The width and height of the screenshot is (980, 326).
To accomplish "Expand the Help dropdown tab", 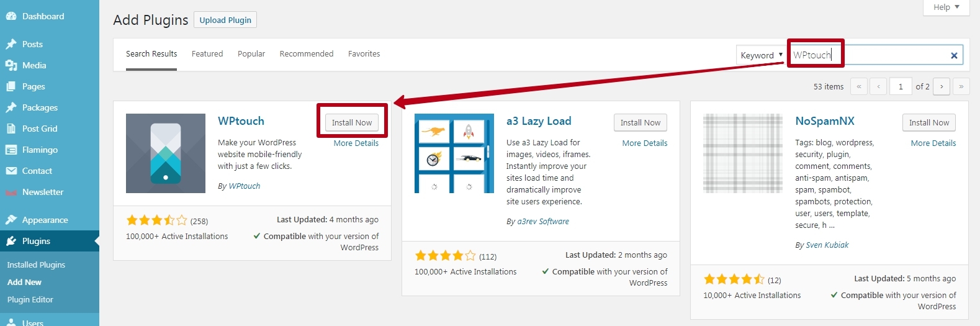I will pos(946,7).
